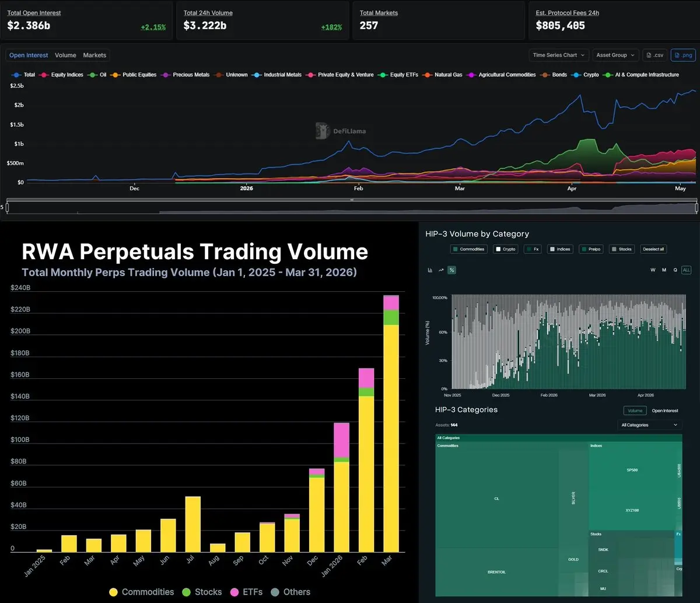Click Open Interest button in HIP-3 Categories
Screen dimensions: 700x603
click(665, 411)
